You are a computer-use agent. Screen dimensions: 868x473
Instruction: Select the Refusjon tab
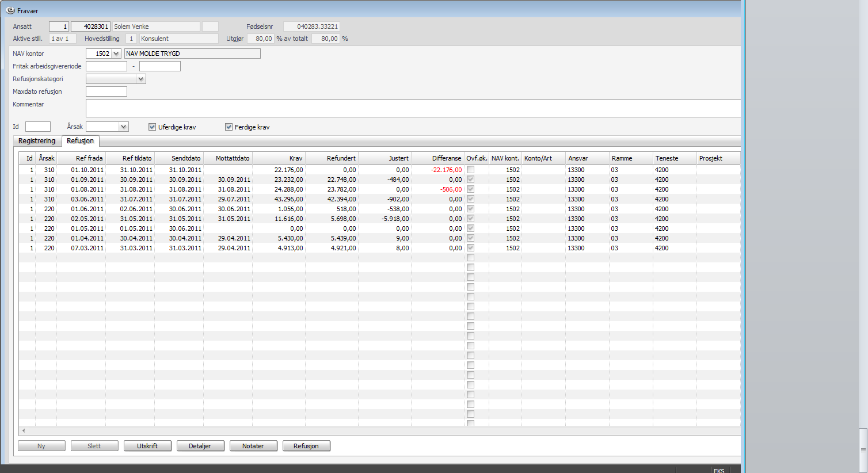coord(80,141)
